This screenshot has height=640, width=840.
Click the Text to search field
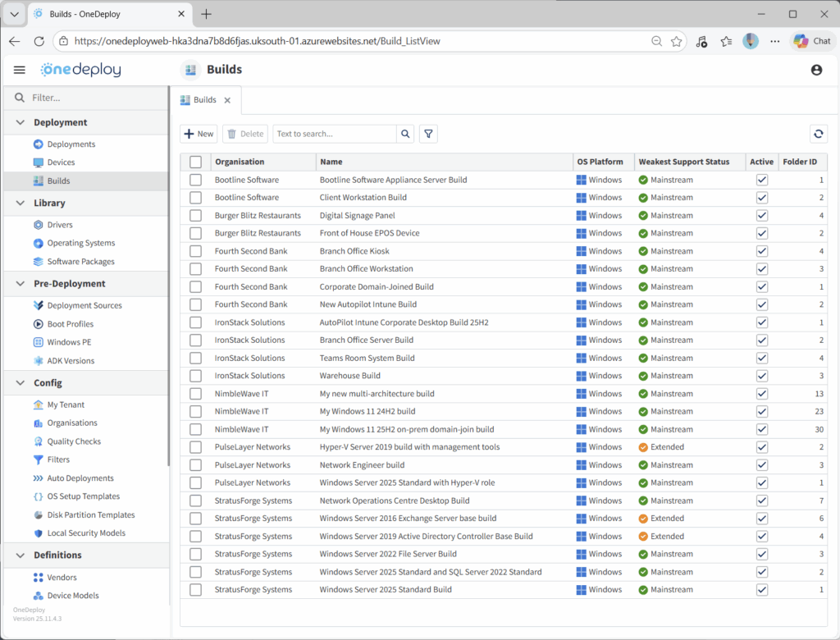[x=335, y=134]
